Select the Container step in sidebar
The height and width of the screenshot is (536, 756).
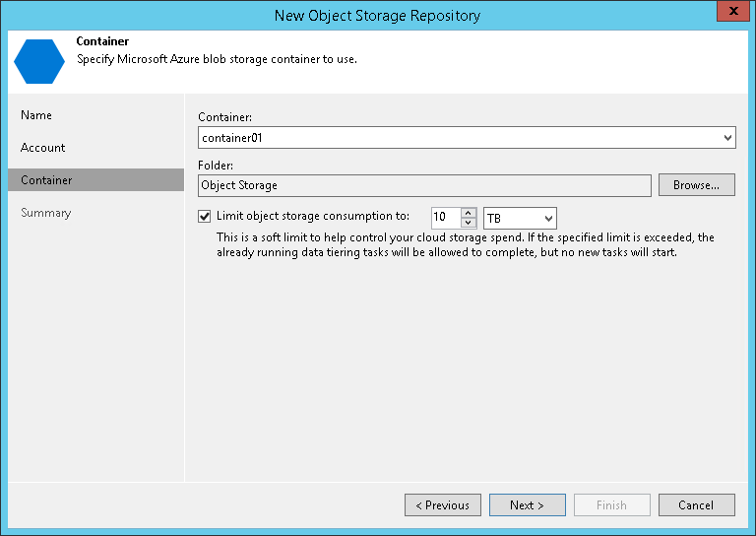coord(46,180)
